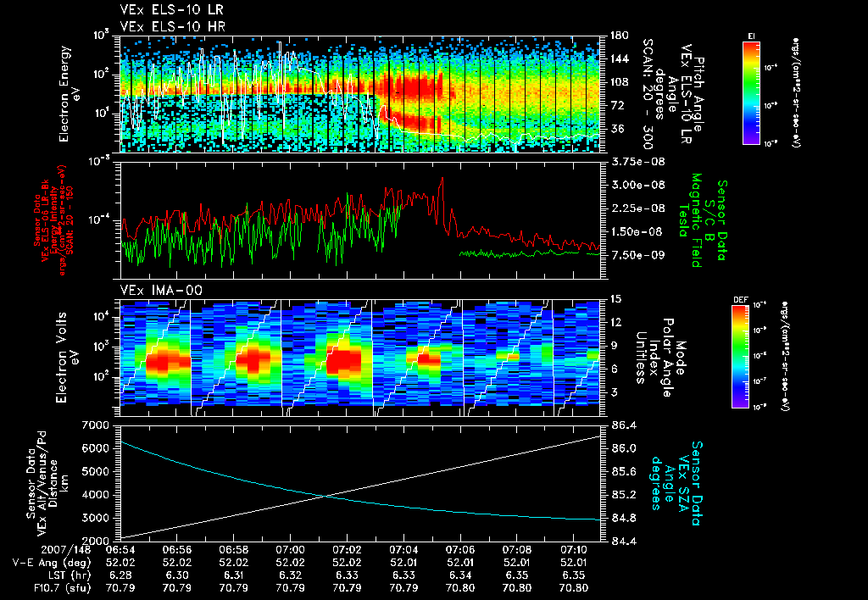The width and height of the screenshot is (868, 600).
Task: Click the 108 pitch angle tick label
Action: pyautogui.click(x=619, y=82)
